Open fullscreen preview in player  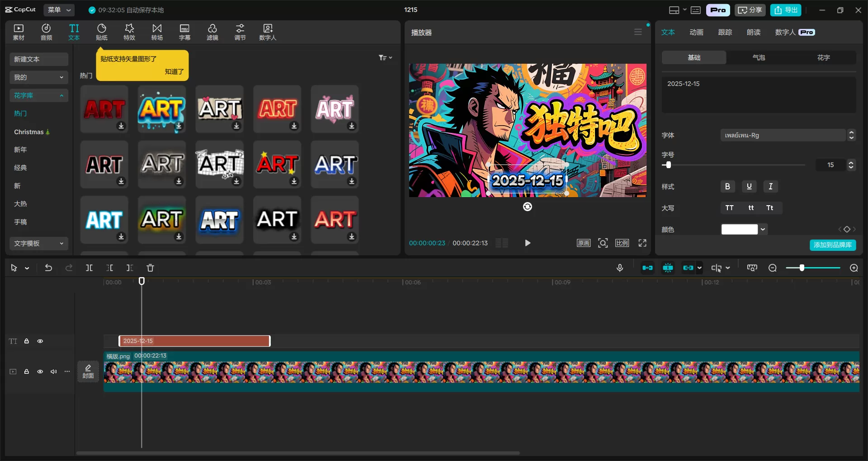pyautogui.click(x=642, y=243)
